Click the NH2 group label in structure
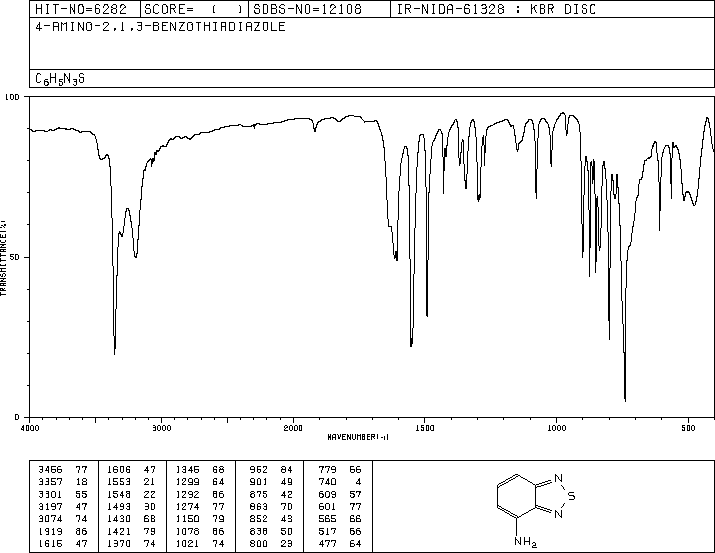The height and width of the screenshot is (553, 715). (525, 542)
